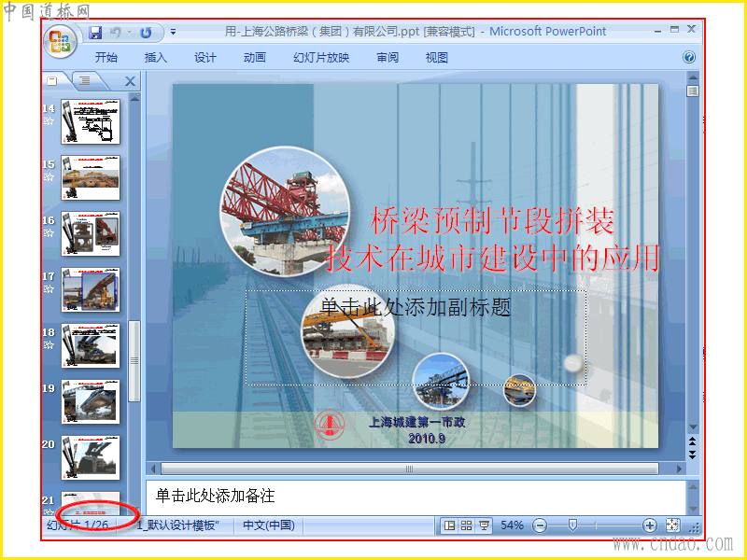747x560 pixels.
Task: Click horizontal scrollbar left arrow
Action: [x=153, y=469]
